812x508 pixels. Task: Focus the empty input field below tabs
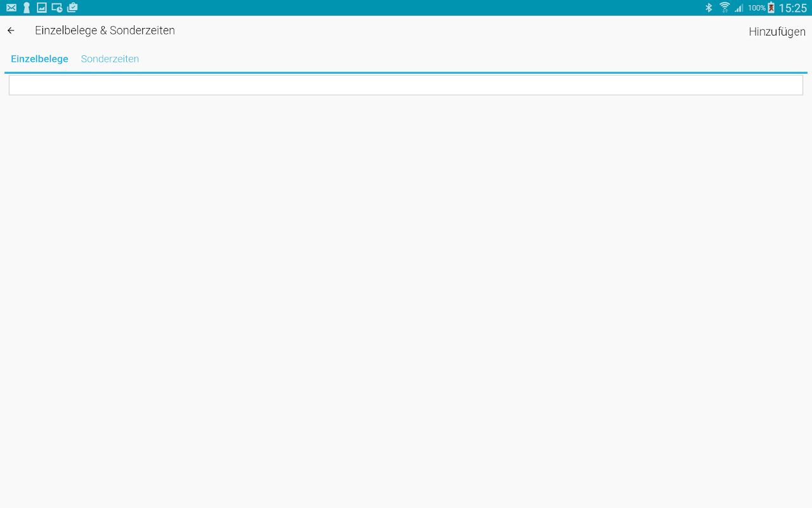406,85
